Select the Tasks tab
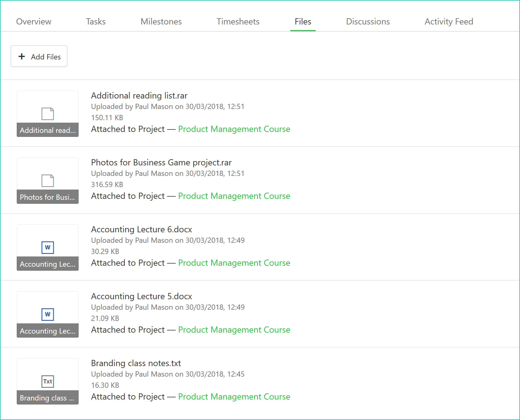Screen dimensions: 520x420 pyautogui.click(x=96, y=21)
